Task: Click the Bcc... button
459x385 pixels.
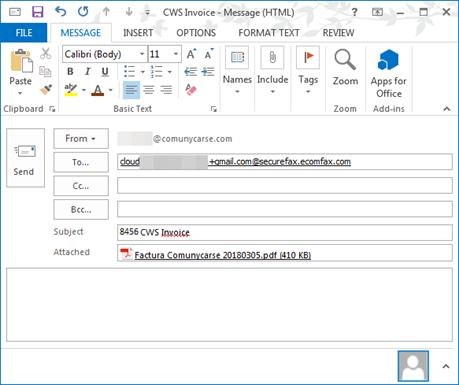Action: (81, 209)
